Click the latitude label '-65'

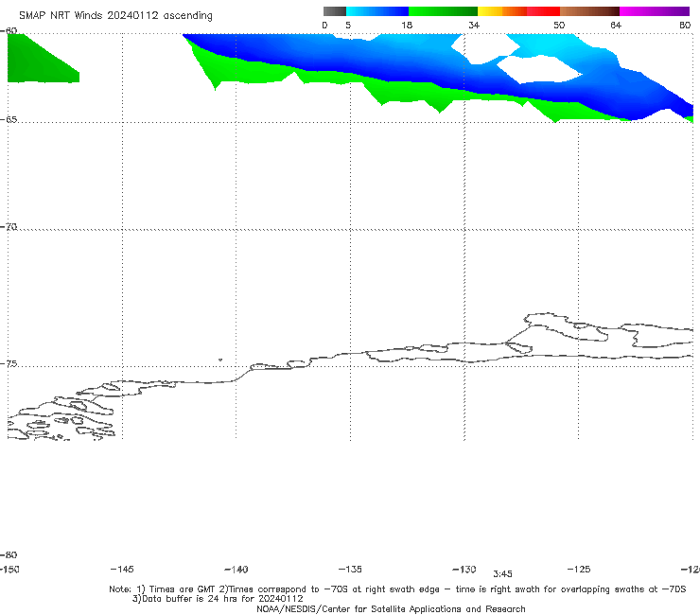[x=9, y=120]
